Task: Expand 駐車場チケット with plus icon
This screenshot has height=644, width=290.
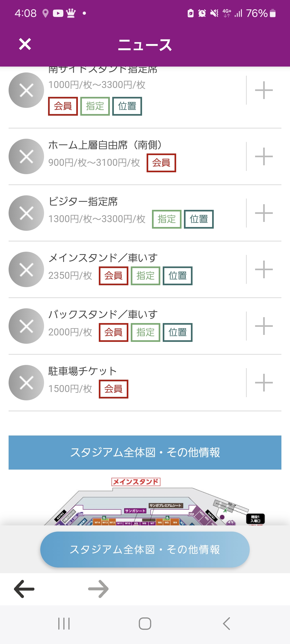Action: click(x=264, y=383)
